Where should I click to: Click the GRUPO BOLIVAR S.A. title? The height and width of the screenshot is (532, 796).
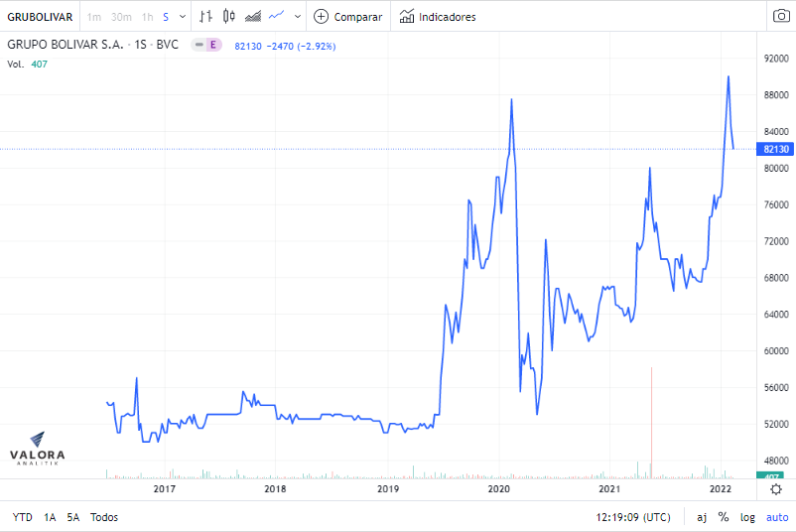(66, 45)
